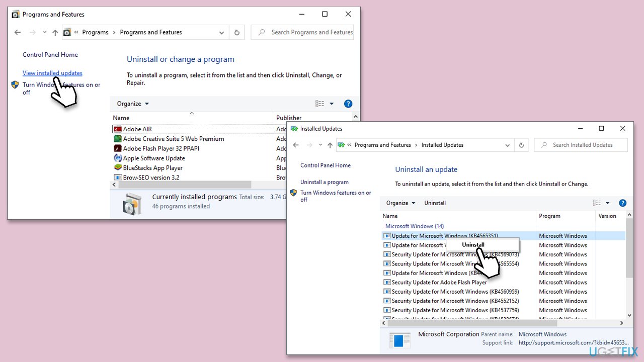Image resolution: width=644 pixels, height=362 pixels.
Task: Expand address bar dropdown in Programs and Features
Action: [x=221, y=32]
